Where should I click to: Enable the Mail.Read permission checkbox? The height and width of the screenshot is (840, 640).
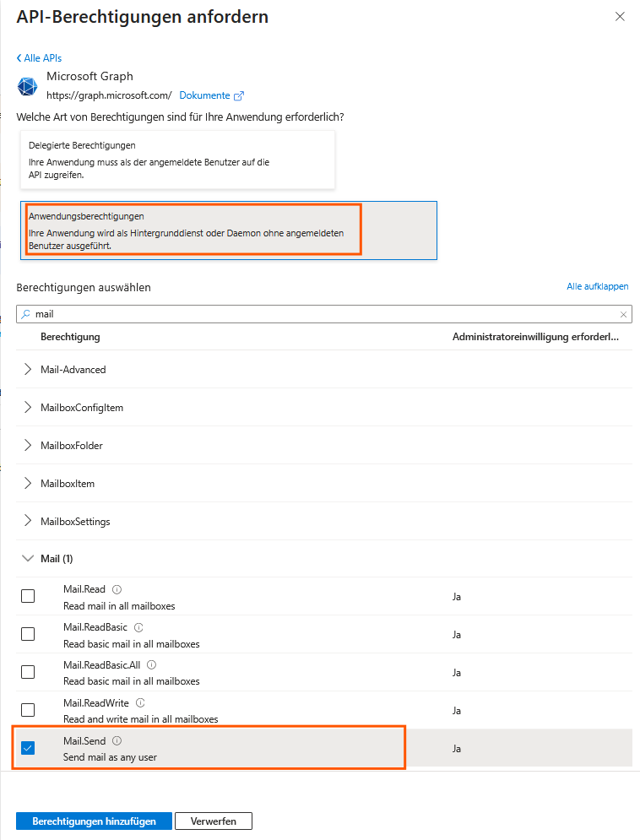[x=28, y=596]
